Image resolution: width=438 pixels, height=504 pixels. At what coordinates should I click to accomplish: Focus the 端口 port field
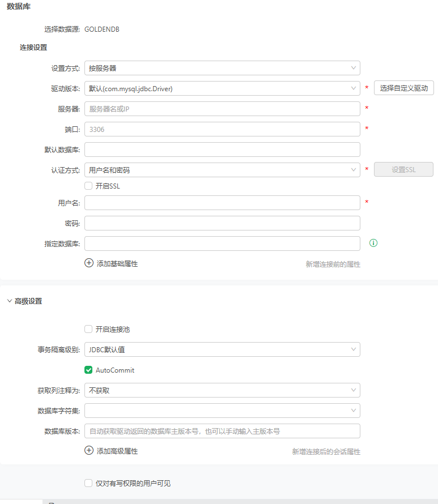click(222, 129)
